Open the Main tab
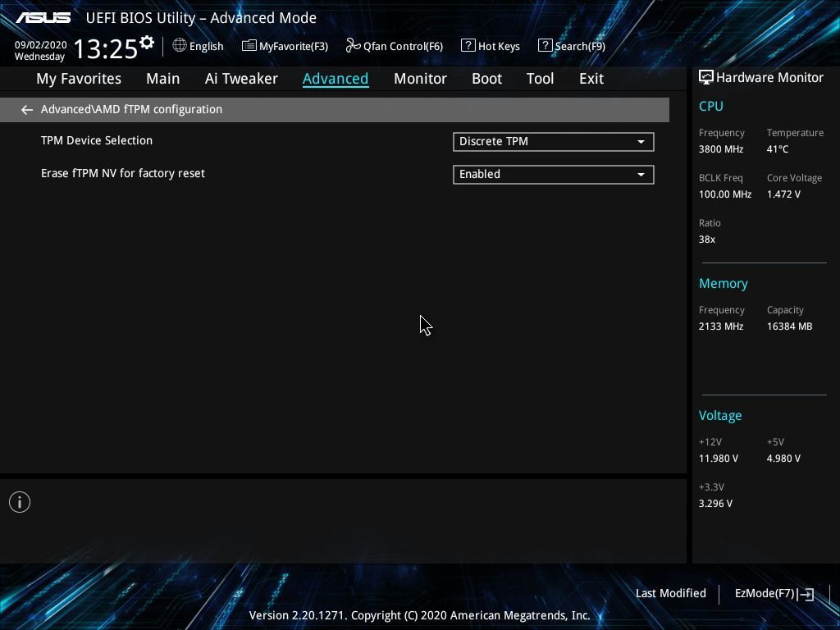Screen dimensions: 840x630 click(x=163, y=79)
